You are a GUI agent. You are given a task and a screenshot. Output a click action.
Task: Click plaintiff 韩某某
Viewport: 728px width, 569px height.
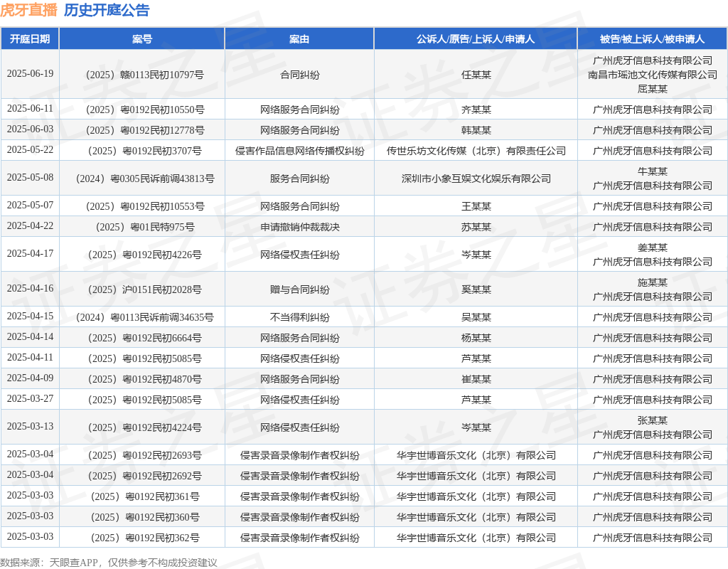click(476, 130)
